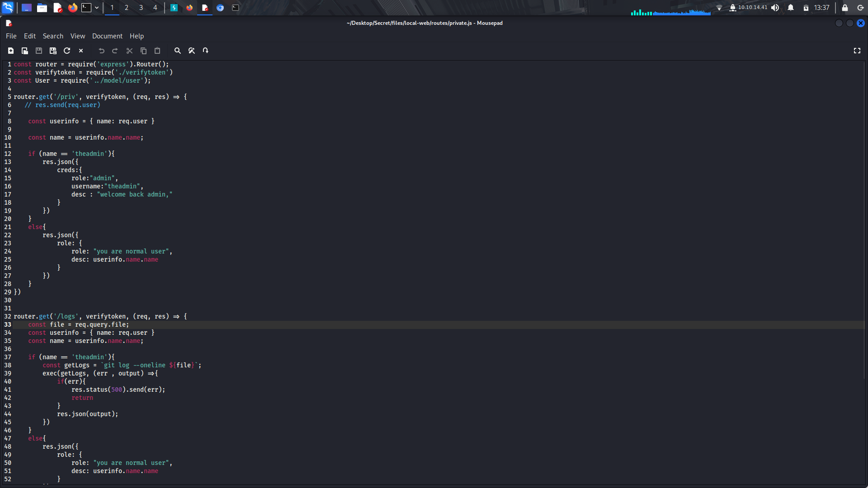
Task: Open the Find and Replace toolbar icon
Action: tap(191, 51)
